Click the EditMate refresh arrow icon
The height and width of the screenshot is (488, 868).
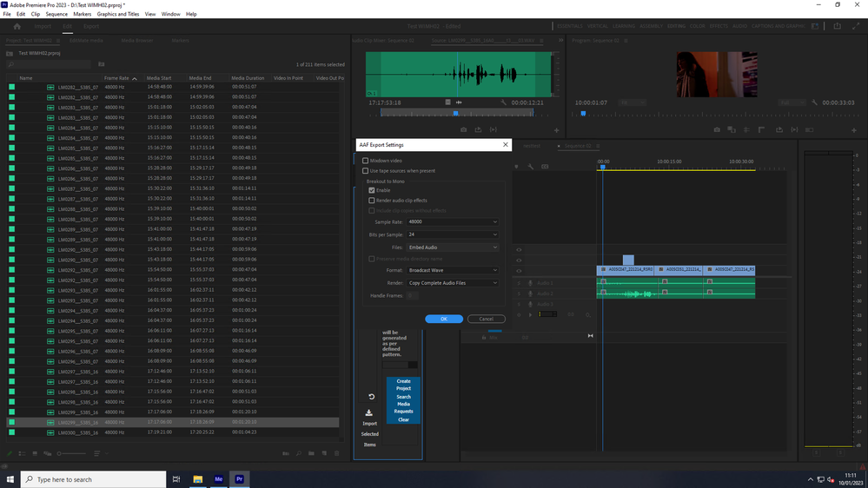click(x=372, y=397)
